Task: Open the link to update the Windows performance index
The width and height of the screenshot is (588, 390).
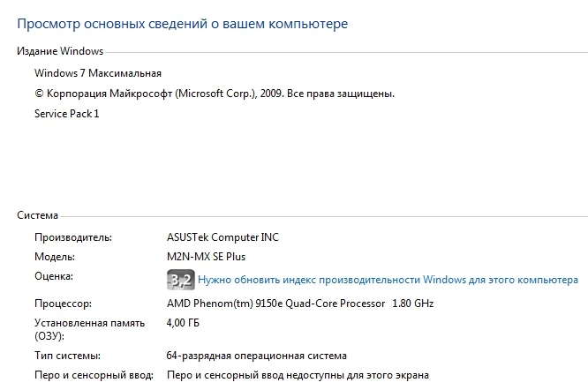Action: coord(388,281)
